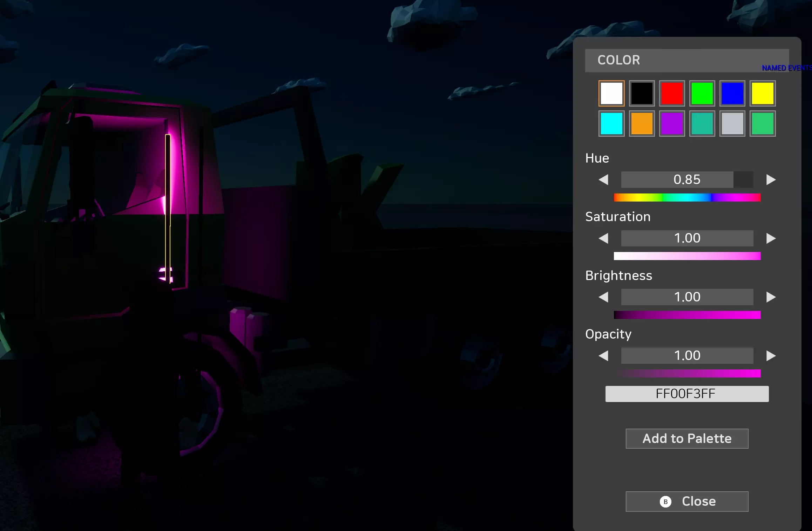
Task: Select the orange palette swatch
Action: point(642,124)
